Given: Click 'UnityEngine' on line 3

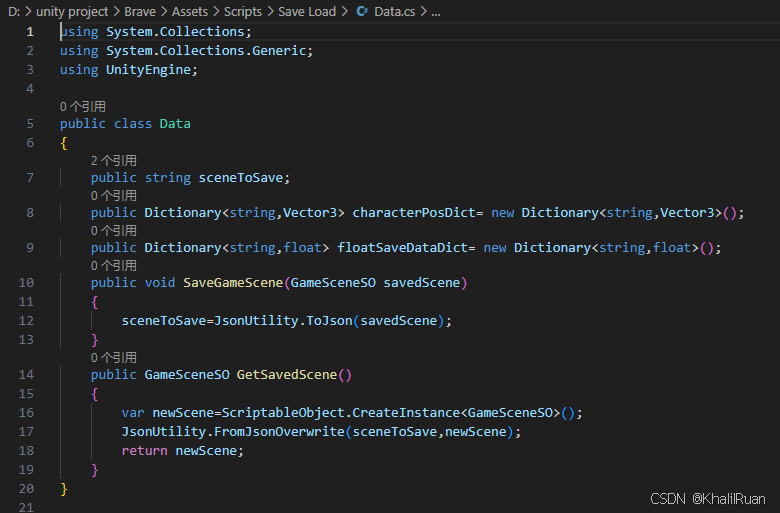Looking at the screenshot, I should 148,70.
